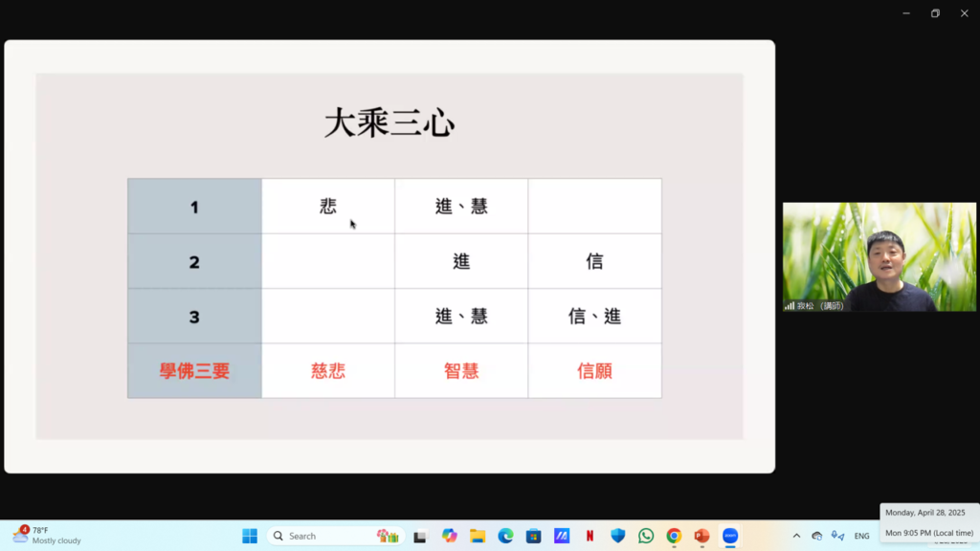
Task: Launch WhatsApp from the taskbar
Action: point(646,536)
